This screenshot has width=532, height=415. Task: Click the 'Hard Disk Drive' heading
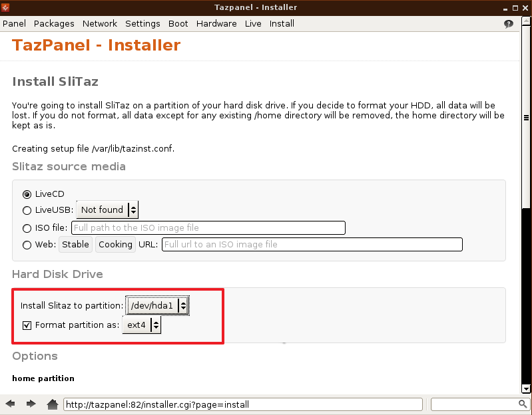(x=57, y=274)
